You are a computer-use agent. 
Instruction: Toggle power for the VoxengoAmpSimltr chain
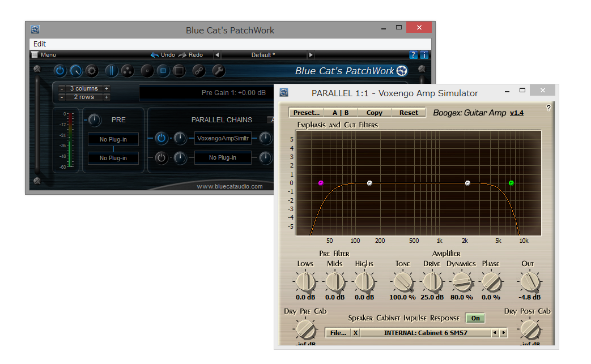(161, 138)
